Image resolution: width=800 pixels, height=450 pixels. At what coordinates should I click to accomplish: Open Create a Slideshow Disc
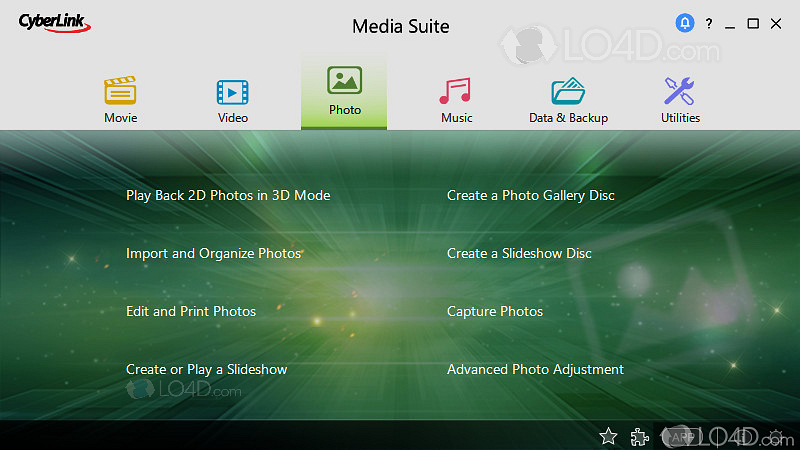click(x=519, y=254)
